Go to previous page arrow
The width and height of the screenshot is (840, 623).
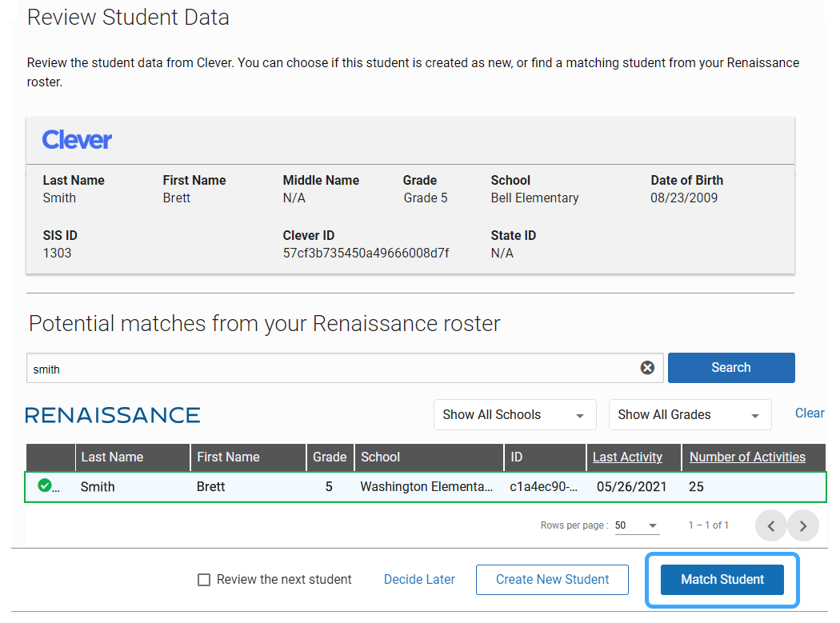pos(771,525)
